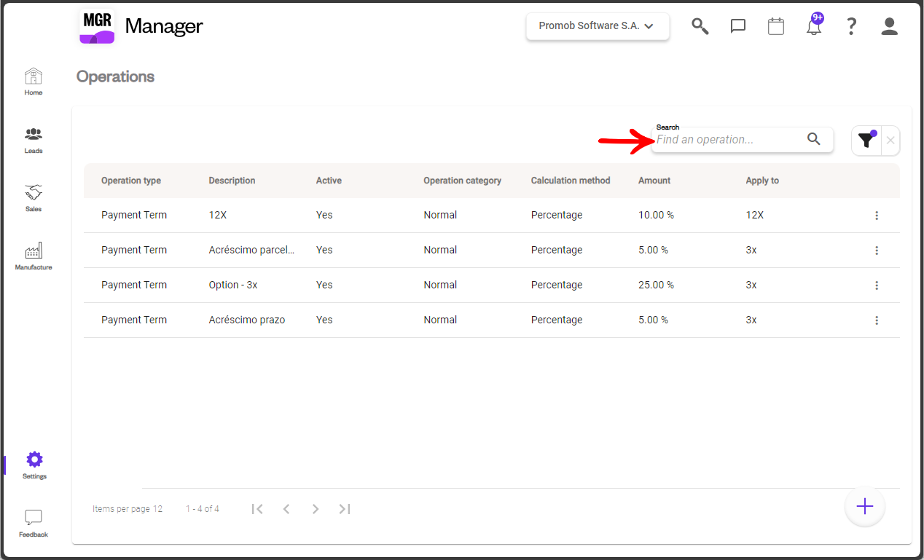Viewport: 924px width, 560px height.
Task: Click the global search magnifier in header
Action: [x=700, y=26]
